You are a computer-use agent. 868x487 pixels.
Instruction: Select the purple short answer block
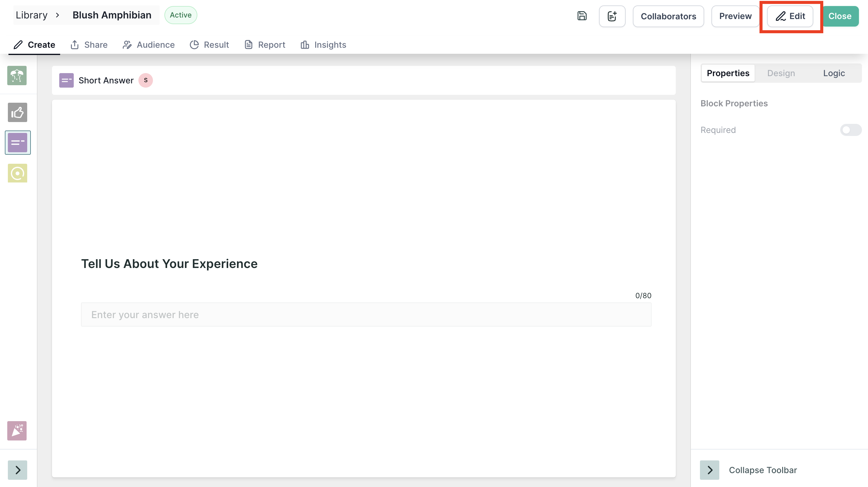18,143
